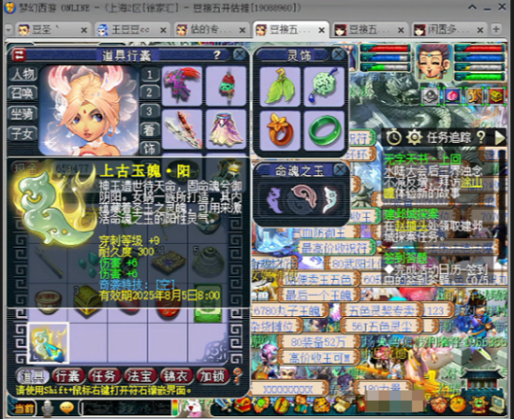Image resolution: width=514 pixels, height=420 pixels.
Task: Select the jade pendant in 灵饰 panel
Action: tap(324, 87)
